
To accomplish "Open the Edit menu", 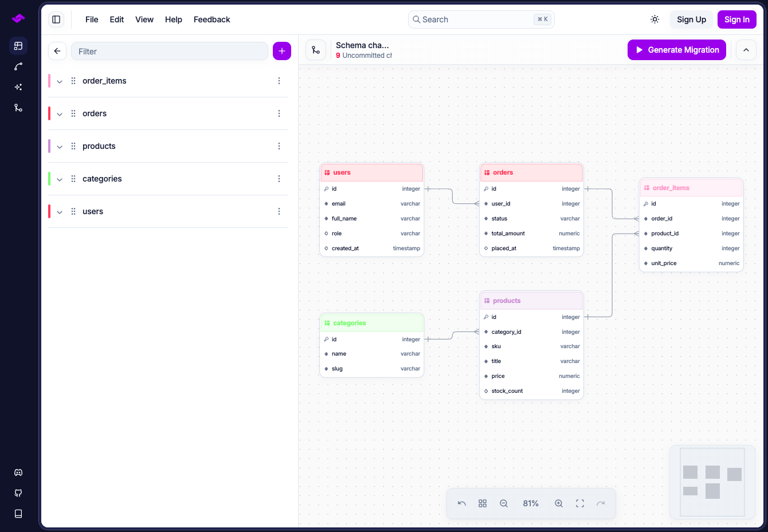I will (x=117, y=19).
